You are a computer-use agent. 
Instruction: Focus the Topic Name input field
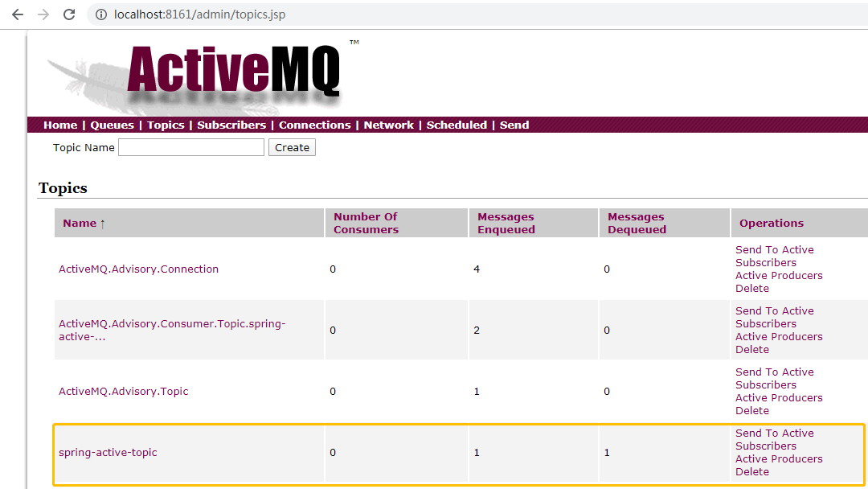(x=191, y=147)
